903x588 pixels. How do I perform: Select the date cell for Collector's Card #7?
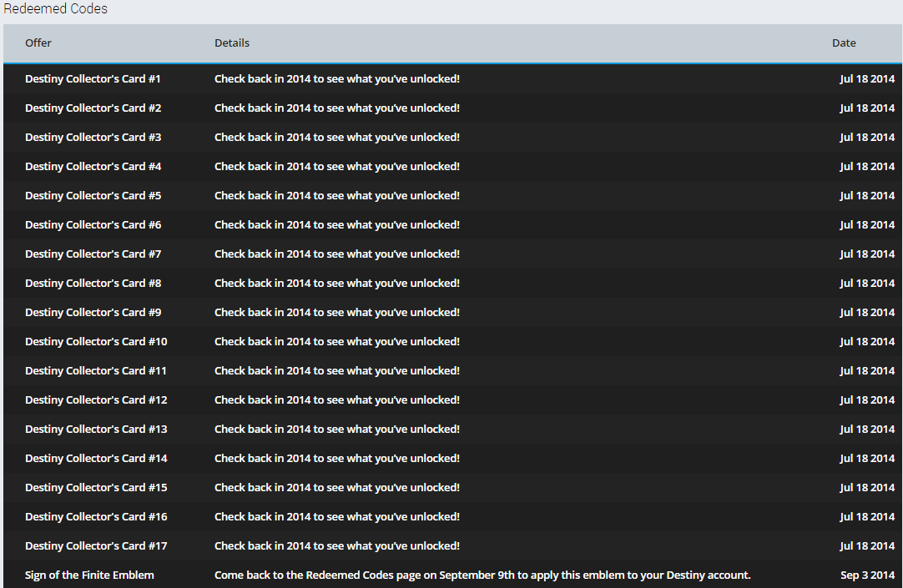(866, 254)
